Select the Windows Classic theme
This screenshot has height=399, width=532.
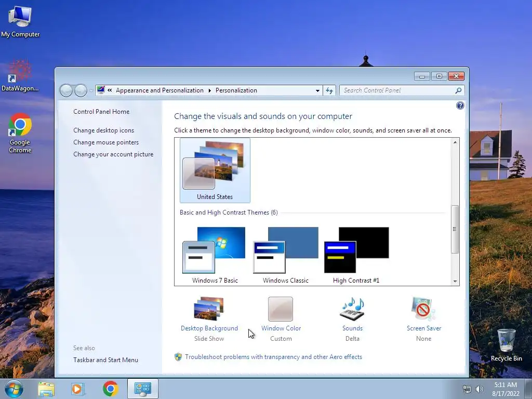point(286,255)
